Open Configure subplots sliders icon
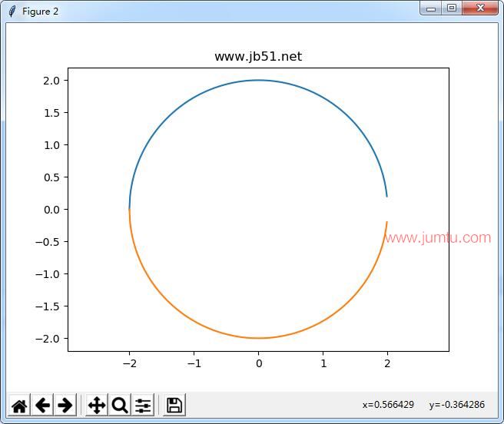This screenshot has width=504, height=424. pos(143,405)
